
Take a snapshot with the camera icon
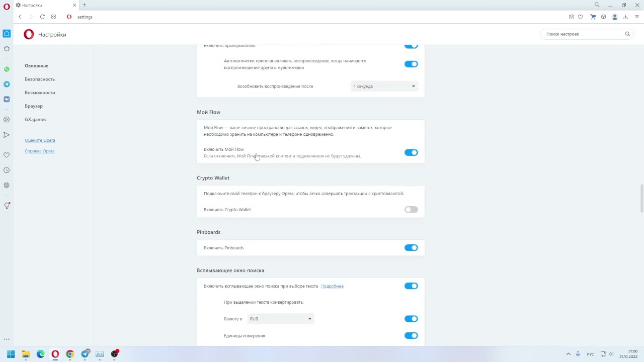pos(571,17)
